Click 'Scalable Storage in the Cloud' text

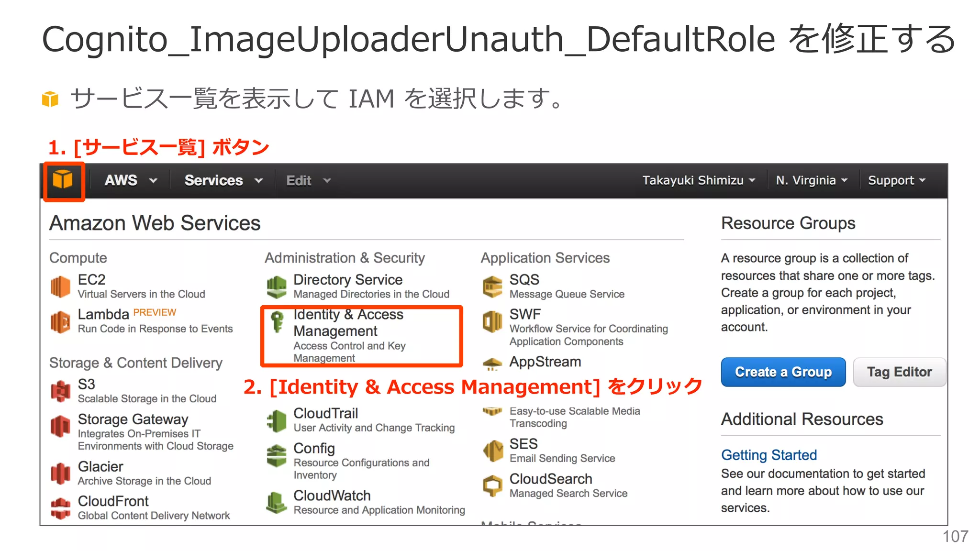point(147,399)
